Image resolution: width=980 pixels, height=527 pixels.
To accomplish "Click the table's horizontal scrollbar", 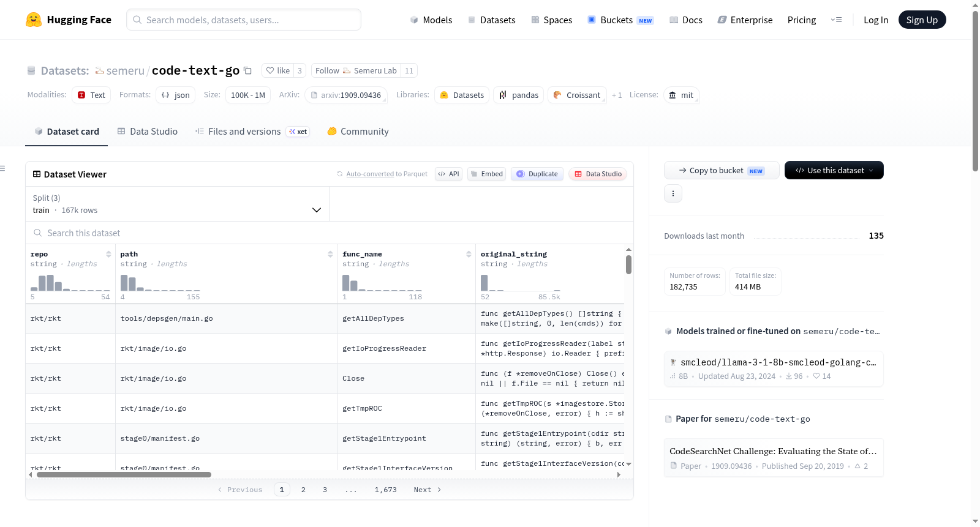I will click(124, 474).
